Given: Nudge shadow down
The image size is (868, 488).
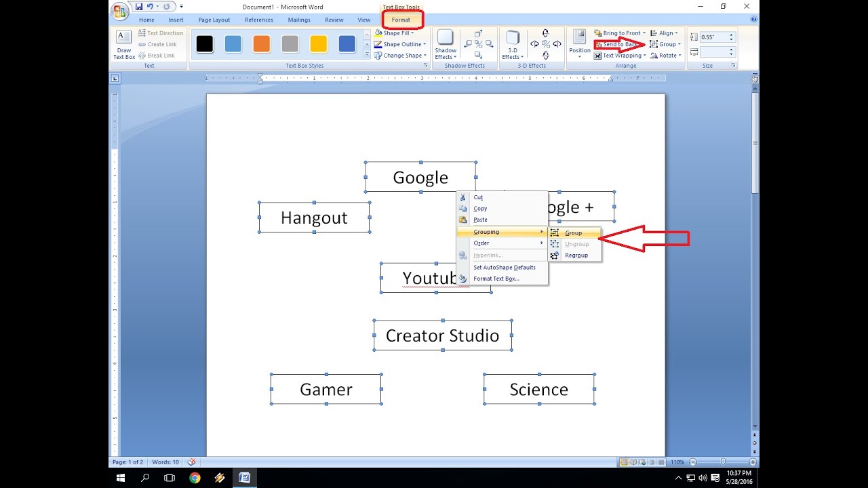Looking at the screenshot, I should (478, 55).
